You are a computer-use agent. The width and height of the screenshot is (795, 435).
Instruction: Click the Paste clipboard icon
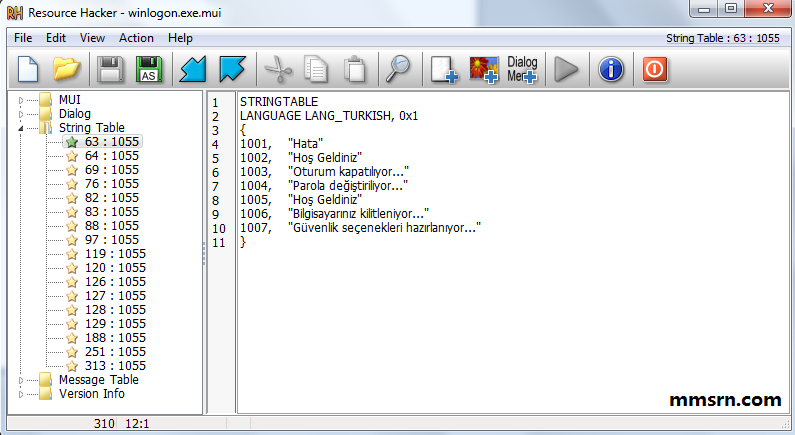(x=354, y=69)
